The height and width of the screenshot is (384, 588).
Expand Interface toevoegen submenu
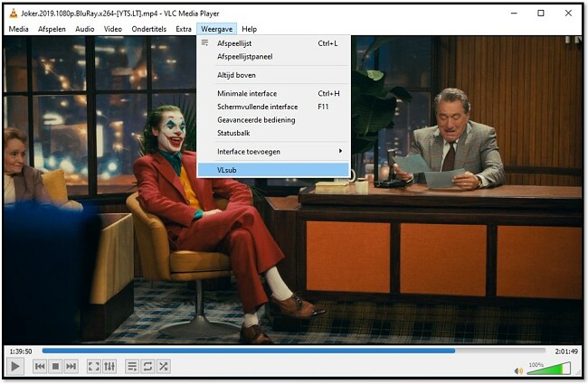point(274,152)
